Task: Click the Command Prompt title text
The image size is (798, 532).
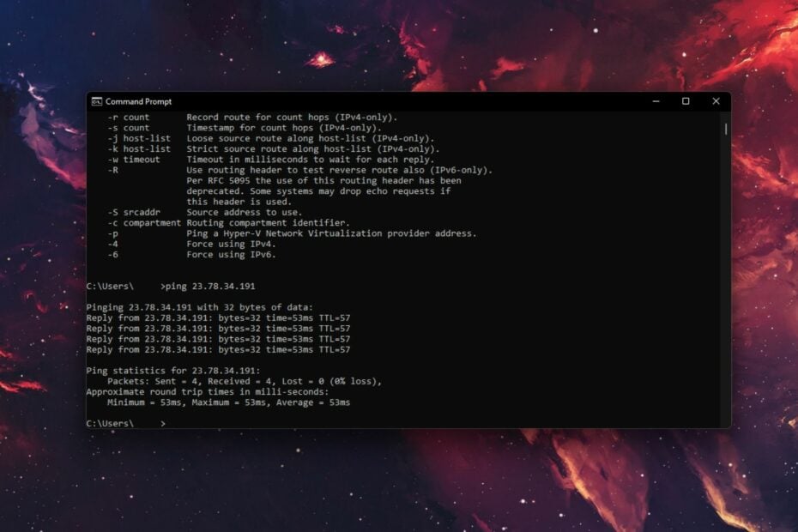Action: [138, 102]
